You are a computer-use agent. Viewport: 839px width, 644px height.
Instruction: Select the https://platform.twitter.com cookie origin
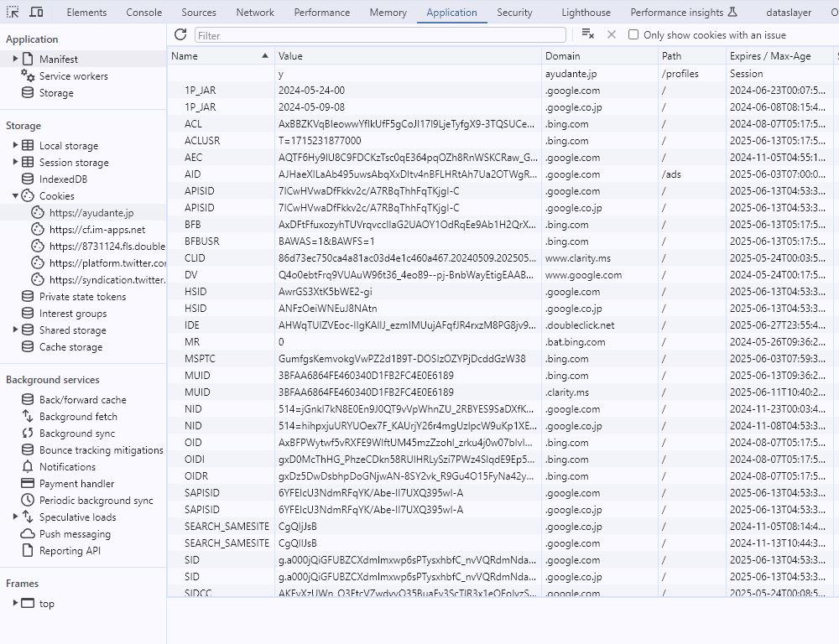point(107,262)
